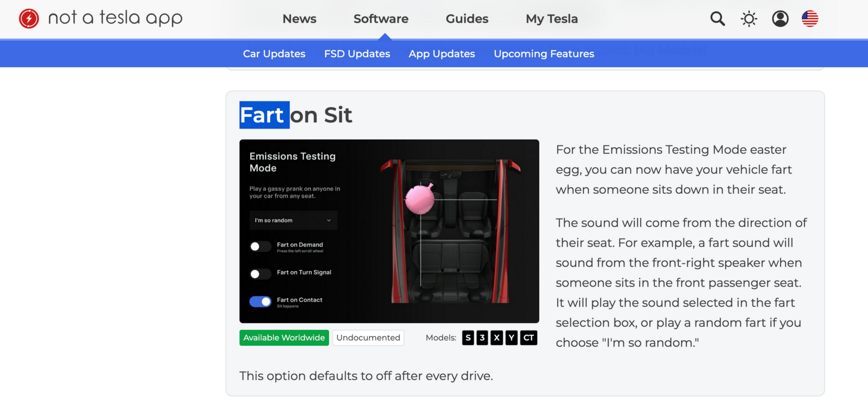Go to Upcoming Features
This screenshot has height=410, width=868.
(x=544, y=54)
